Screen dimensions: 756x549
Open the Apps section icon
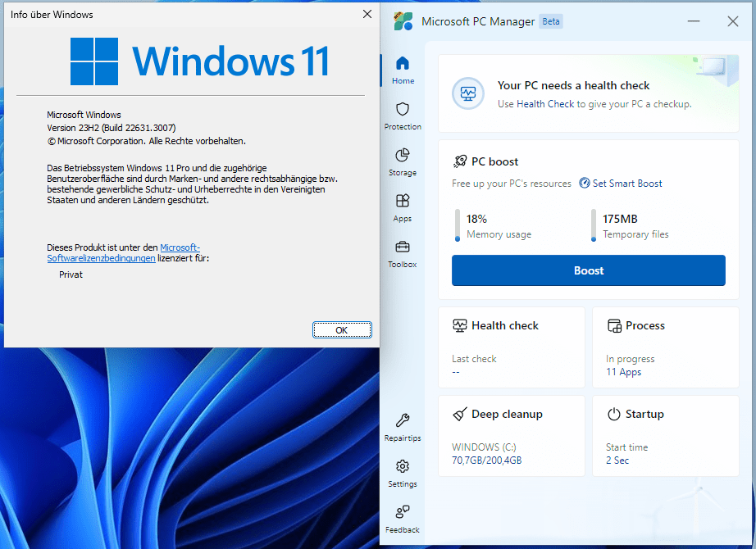[403, 201]
